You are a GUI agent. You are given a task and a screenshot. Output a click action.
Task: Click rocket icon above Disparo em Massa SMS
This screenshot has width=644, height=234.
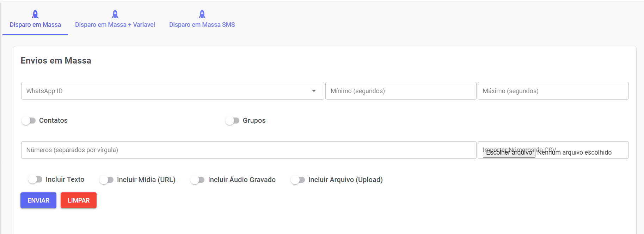click(202, 14)
